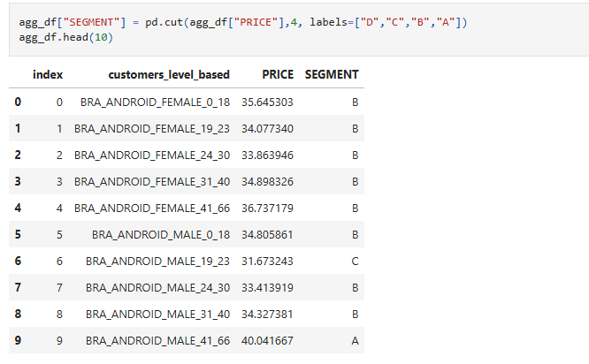
Task: Click the segment value C
Action: click(355, 262)
